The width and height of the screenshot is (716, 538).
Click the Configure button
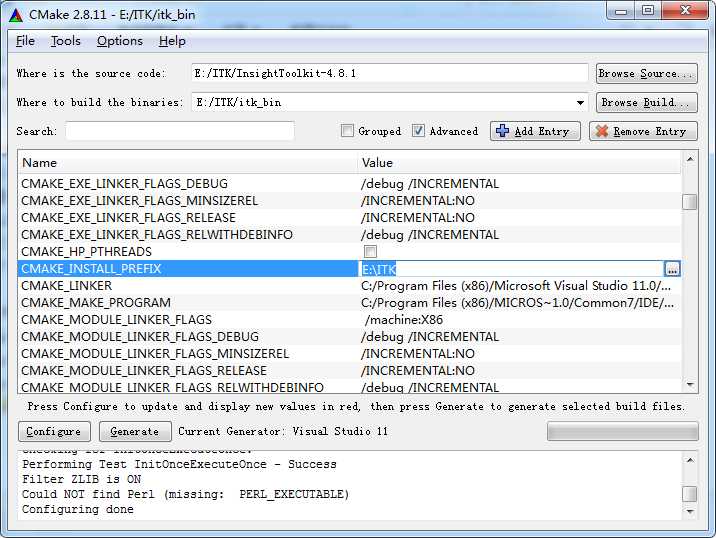coord(54,431)
